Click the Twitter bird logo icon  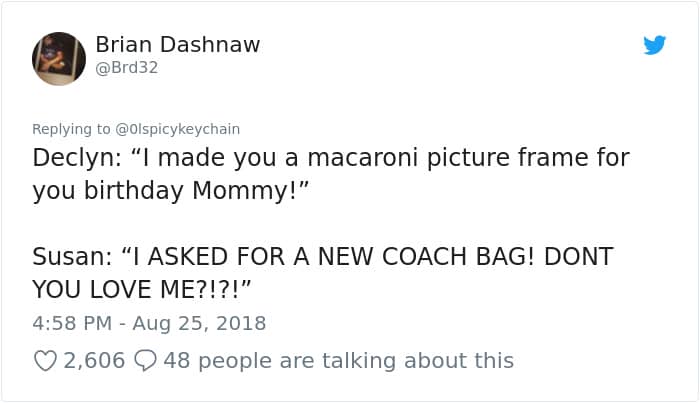[654, 45]
